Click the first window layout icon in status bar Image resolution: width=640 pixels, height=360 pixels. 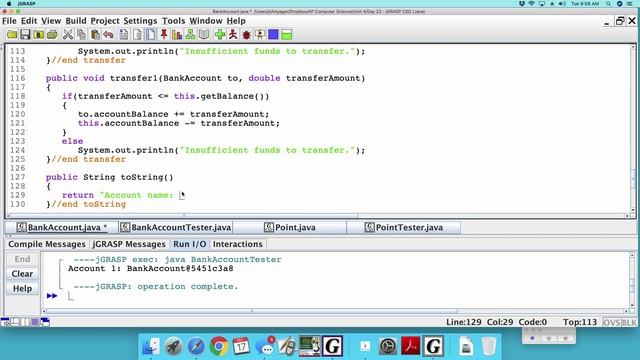pyautogui.click(x=5, y=322)
